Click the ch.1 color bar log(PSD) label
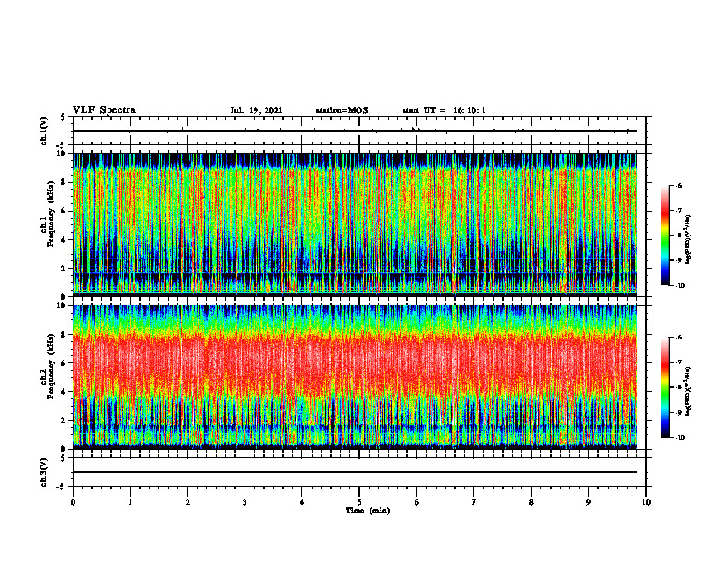 point(688,240)
